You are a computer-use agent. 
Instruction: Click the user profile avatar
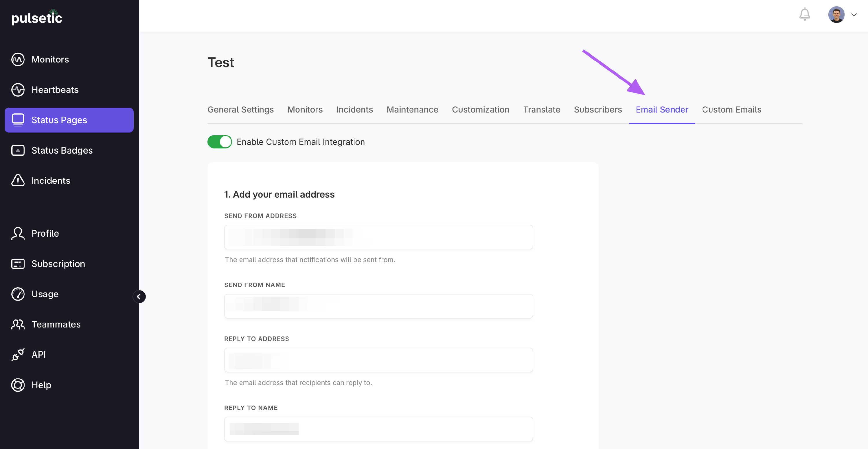(836, 15)
